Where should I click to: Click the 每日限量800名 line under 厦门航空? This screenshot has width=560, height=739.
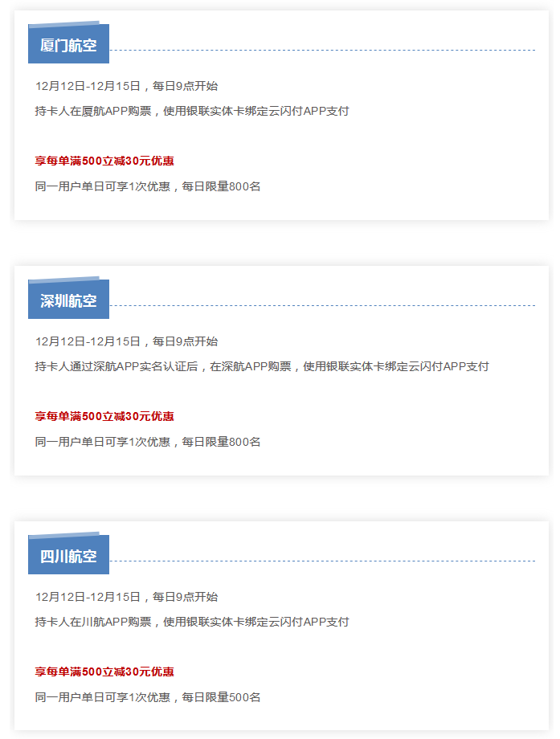(x=148, y=186)
